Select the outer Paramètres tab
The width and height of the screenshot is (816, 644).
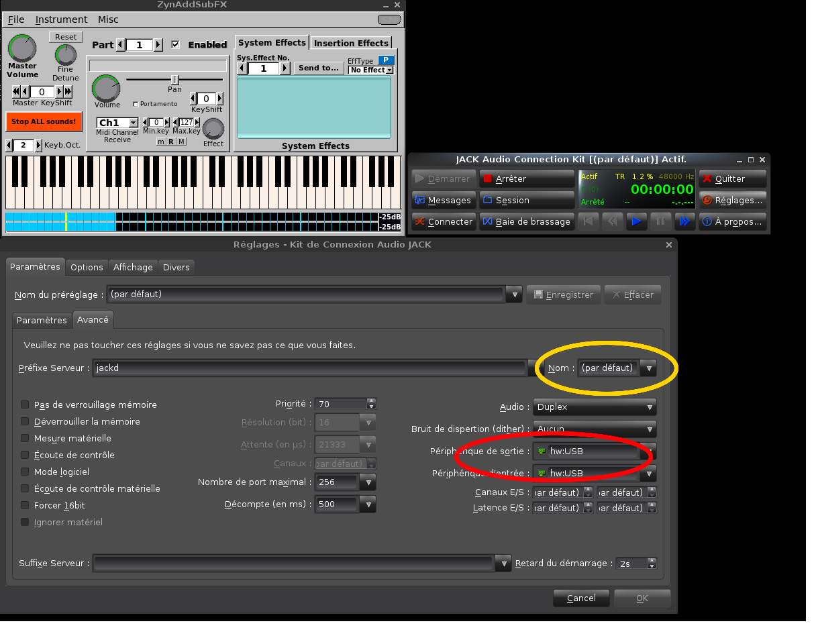click(36, 266)
